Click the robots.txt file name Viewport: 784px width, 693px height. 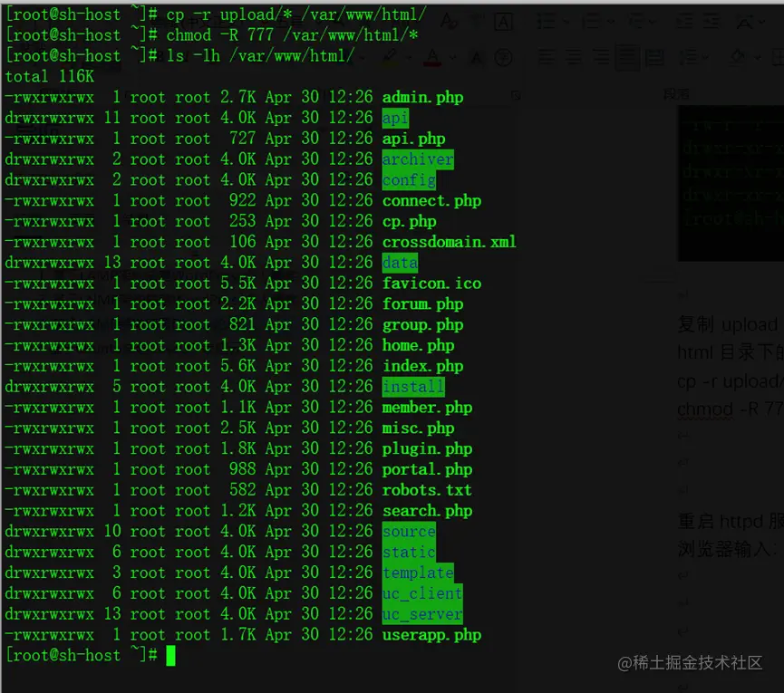click(427, 490)
